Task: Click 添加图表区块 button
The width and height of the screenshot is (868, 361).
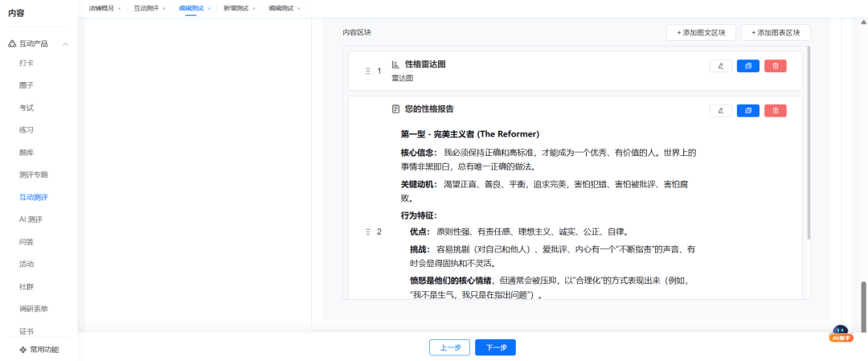Action: (776, 32)
